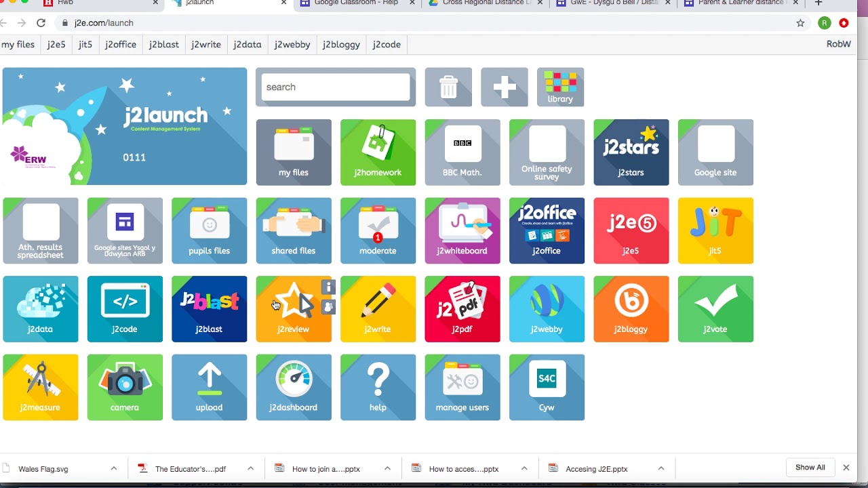The width and height of the screenshot is (868, 488).
Task: Launch the j2vote checkmark tile
Action: [x=715, y=309]
